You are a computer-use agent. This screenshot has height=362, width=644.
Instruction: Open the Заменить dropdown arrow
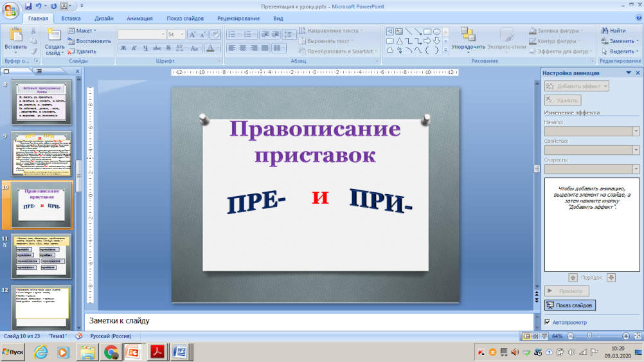click(638, 41)
